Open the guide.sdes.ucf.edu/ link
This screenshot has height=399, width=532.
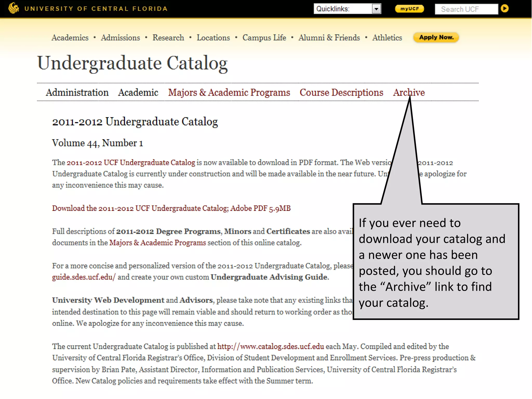click(84, 277)
